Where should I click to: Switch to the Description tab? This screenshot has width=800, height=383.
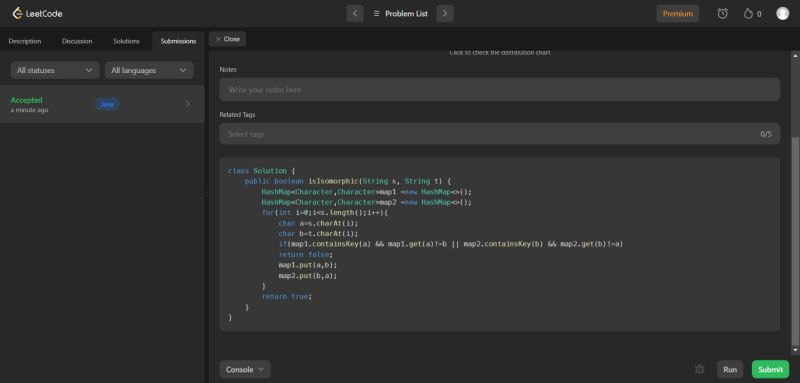click(x=25, y=41)
